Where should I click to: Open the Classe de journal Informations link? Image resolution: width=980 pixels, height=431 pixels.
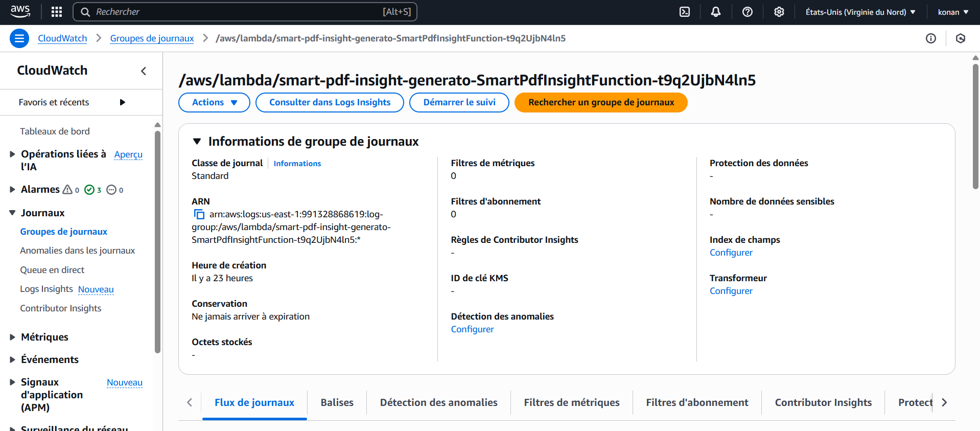[297, 164]
